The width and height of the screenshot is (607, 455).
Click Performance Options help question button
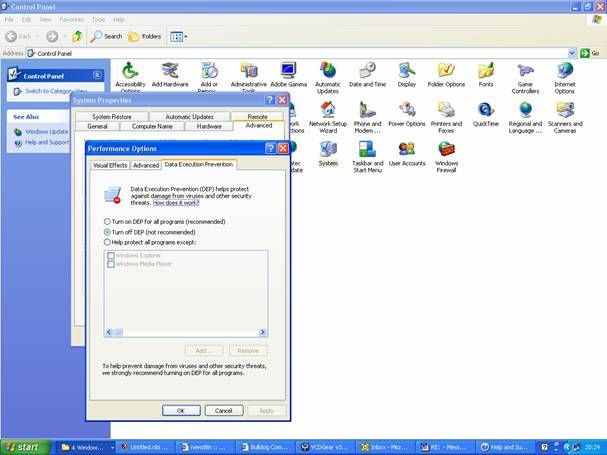click(x=271, y=148)
